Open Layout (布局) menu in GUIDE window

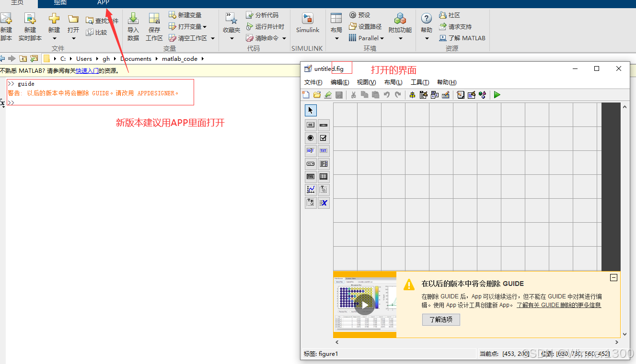pos(393,82)
